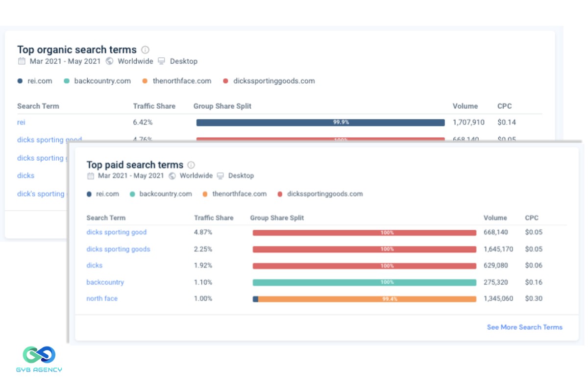588x392 pixels.
Task: Click CPC header in paid panel
Action: click(532, 218)
